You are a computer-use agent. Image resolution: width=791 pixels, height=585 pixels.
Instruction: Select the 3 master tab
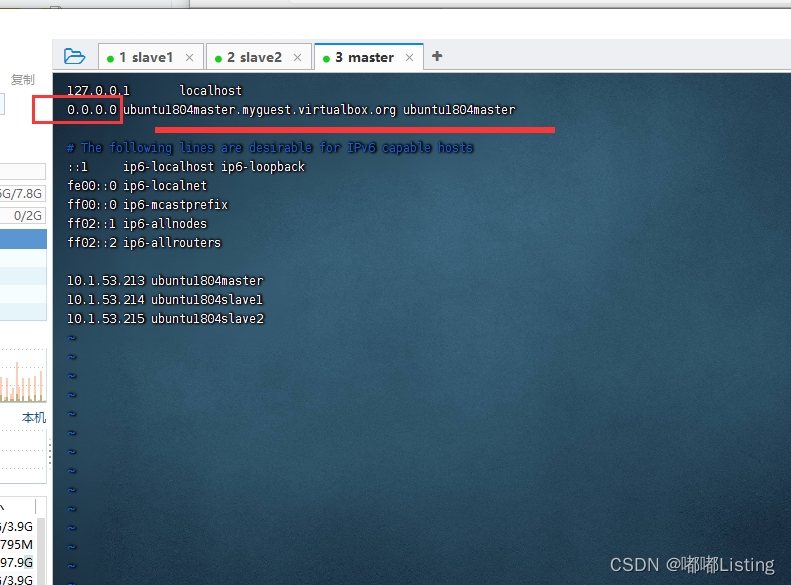pyautogui.click(x=369, y=57)
